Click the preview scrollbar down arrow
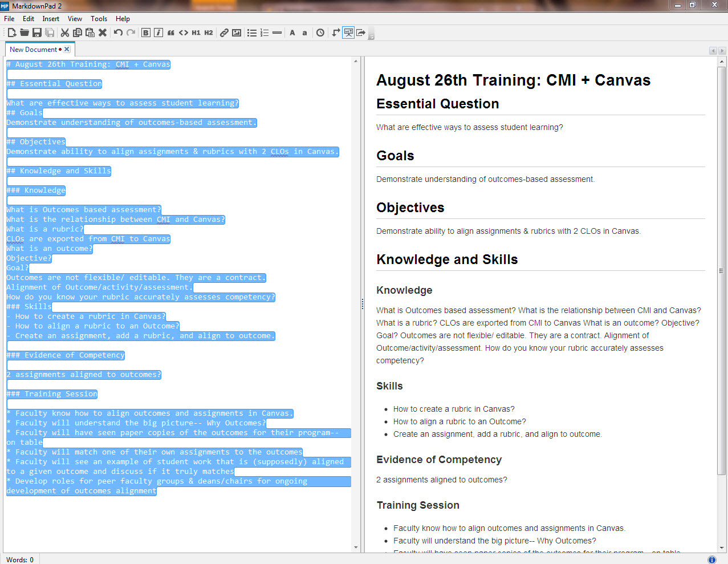The width and height of the screenshot is (728, 564). (x=722, y=547)
